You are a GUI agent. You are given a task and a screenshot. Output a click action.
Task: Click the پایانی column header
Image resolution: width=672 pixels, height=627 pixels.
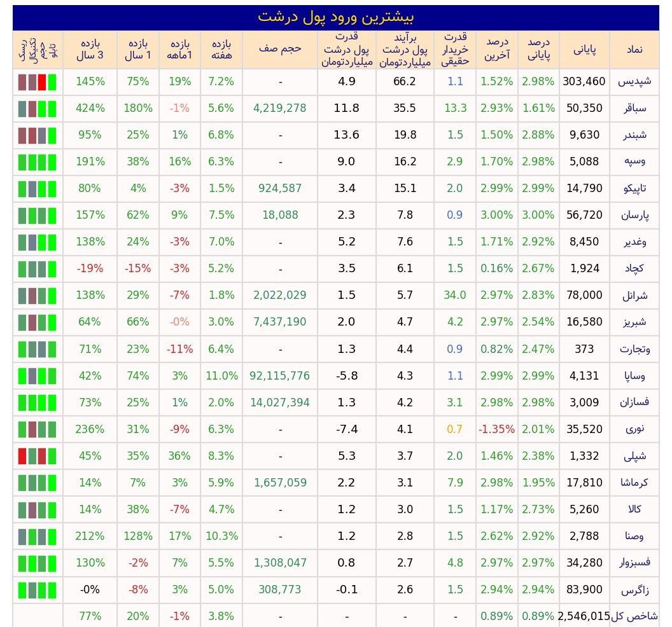(584, 49)
